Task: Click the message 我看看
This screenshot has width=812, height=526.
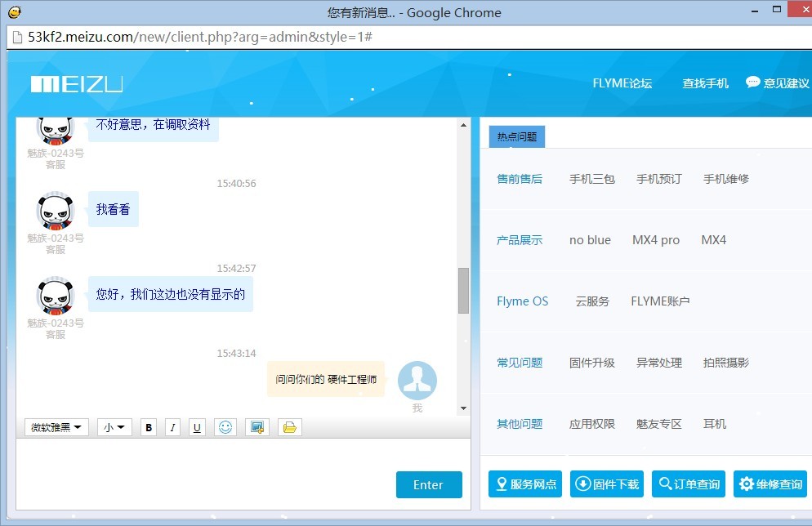Action: click(x=114, y=209)
